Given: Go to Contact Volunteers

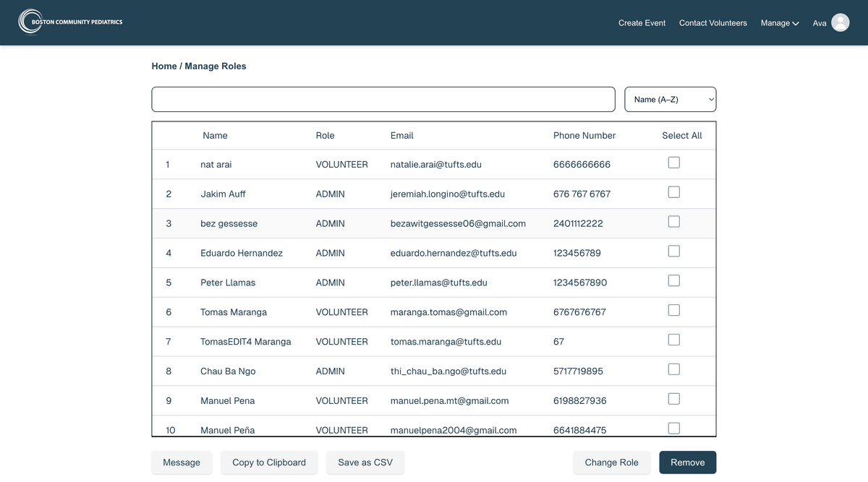Looking at the screenshot, I should point(712,23).
